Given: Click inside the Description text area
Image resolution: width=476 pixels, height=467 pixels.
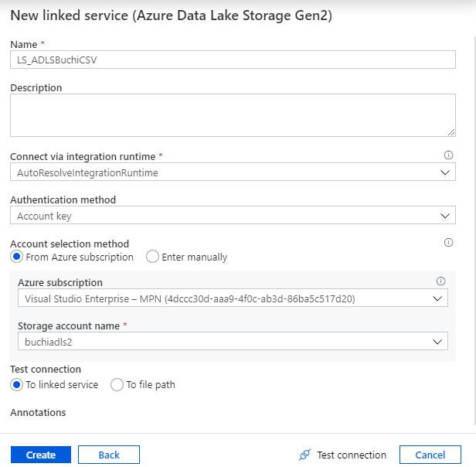Looking at the screenshot, I should tap(232, 115).
